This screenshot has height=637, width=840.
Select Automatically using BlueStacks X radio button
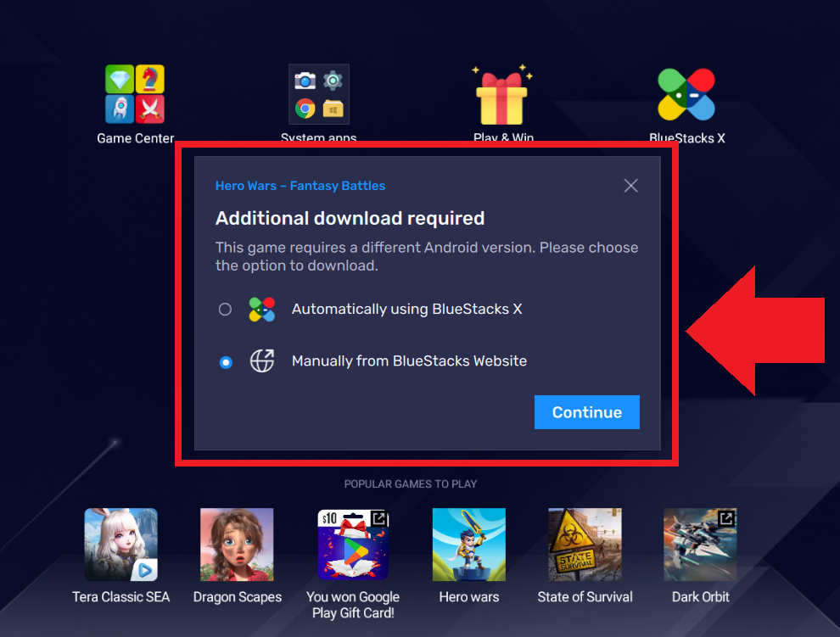click(225, 310)
